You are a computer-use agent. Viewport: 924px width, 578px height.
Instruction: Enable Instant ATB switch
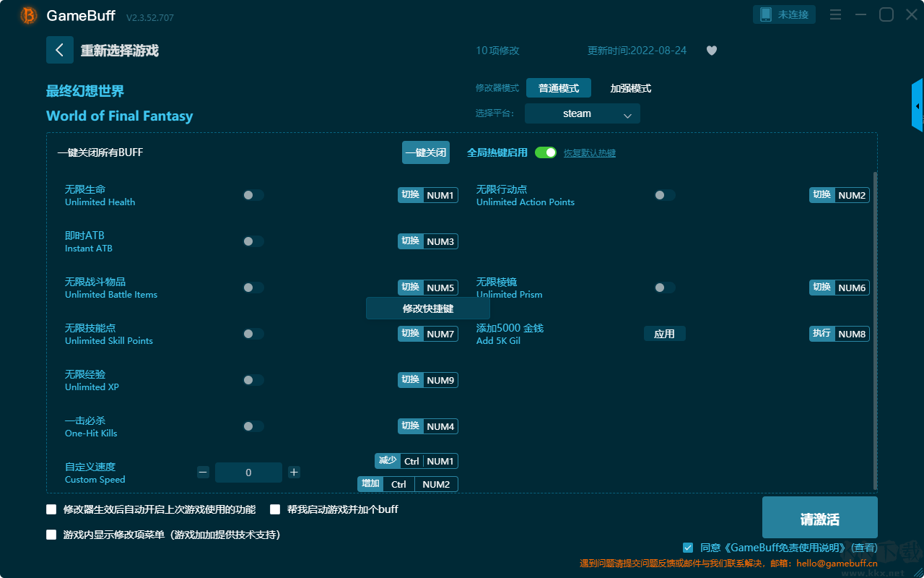click(x=253, y=241)
